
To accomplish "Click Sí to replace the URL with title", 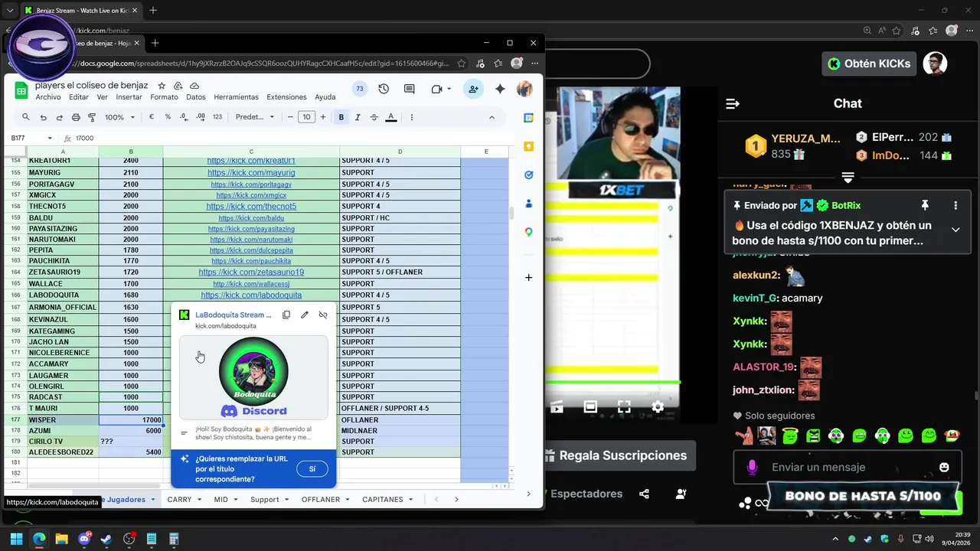I will click(312, 468).
